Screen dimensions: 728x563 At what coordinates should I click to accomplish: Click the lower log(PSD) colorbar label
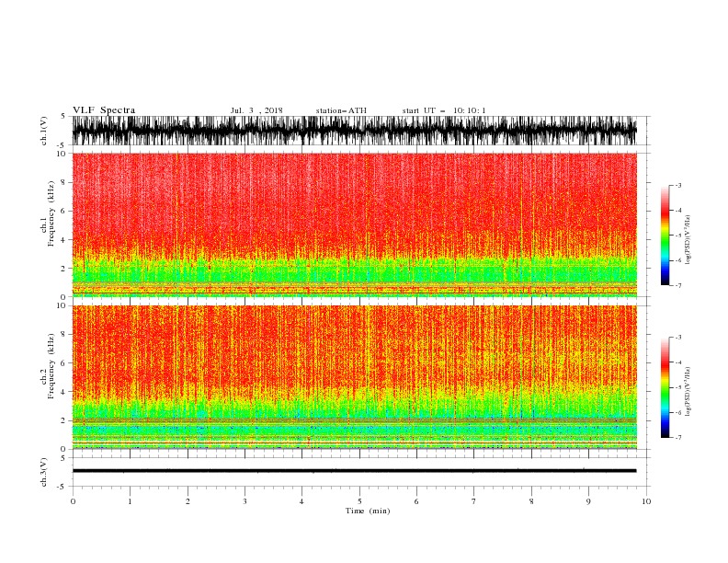coord(688,392)
